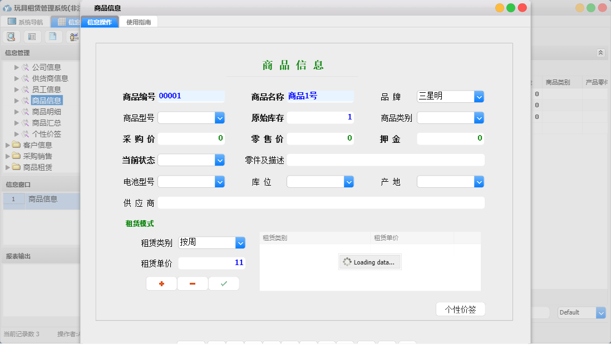This screenshot has width=611, height=364.
Task: Select 供货商信息 in the tree
Action: tap(50, 78)
